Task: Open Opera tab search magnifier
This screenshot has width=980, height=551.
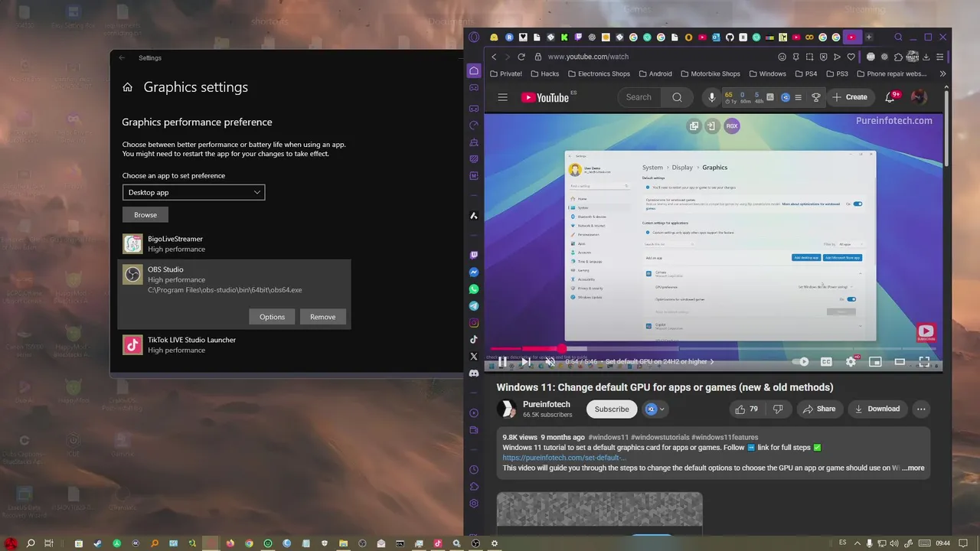Action: pyautogui.click(x=898, y=37)
